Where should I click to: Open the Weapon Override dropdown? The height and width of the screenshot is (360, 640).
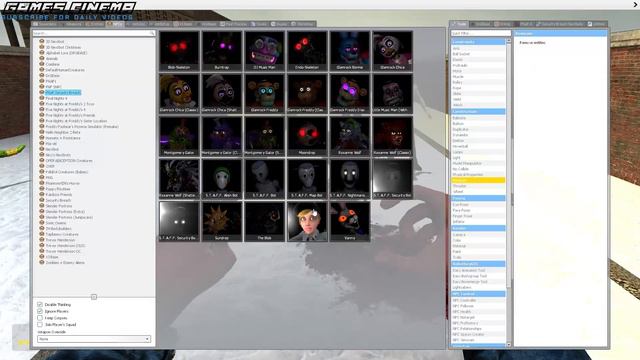click(94, 339)
